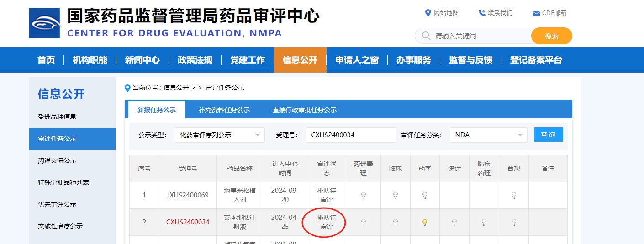Click the orange 搜索 button
The height and width of the screenshot is (244, 644).
point(552,36)
